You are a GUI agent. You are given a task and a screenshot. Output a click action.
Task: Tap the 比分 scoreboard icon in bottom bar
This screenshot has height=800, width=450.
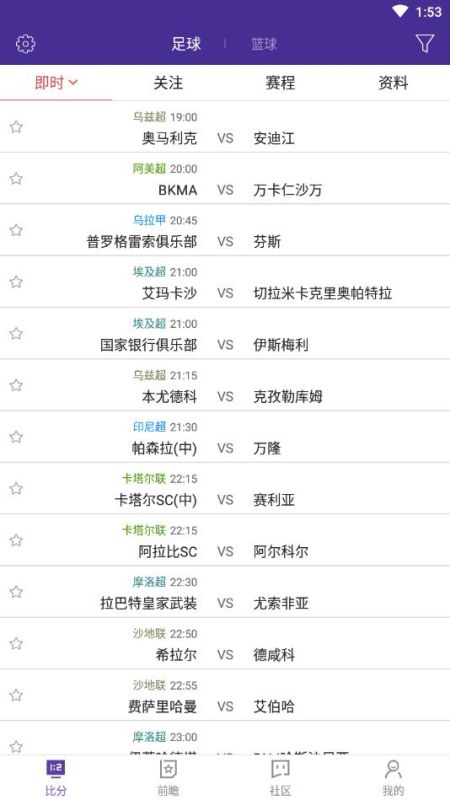tap(56, 768)
